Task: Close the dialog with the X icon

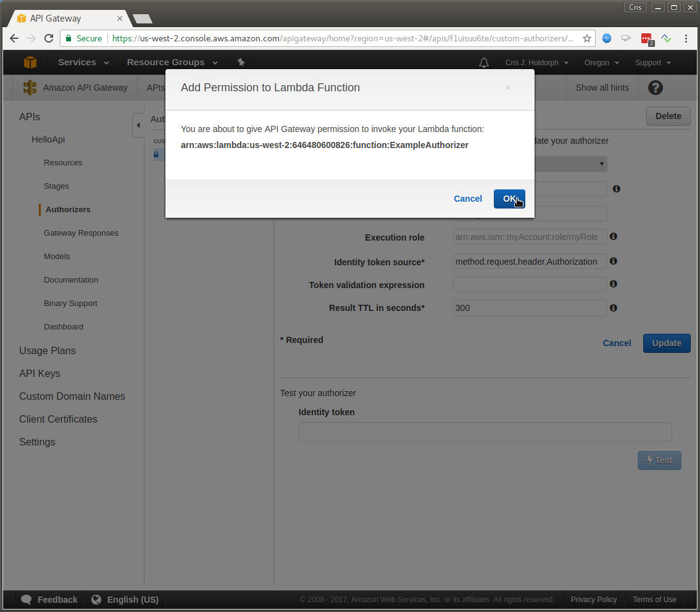Action: [507, 88]
